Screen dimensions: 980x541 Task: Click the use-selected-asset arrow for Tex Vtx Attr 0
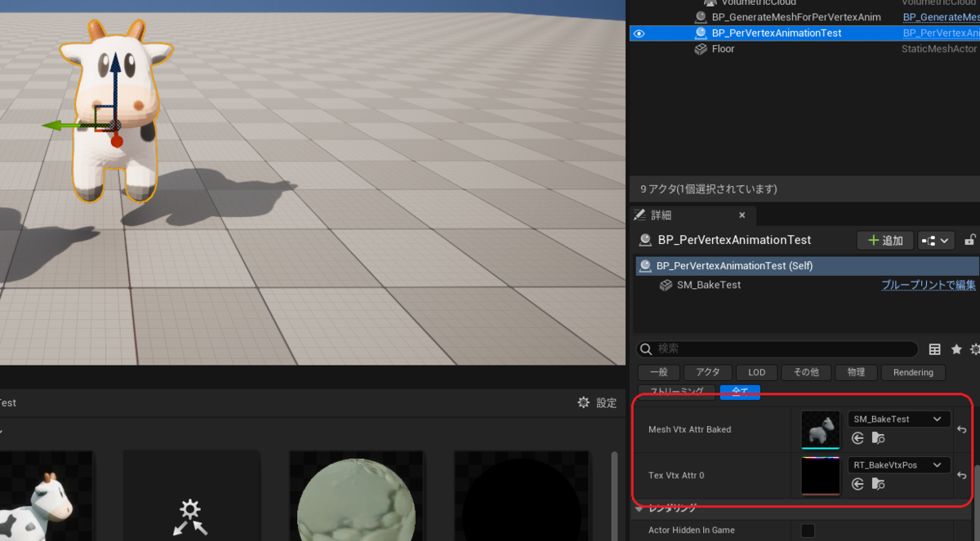(857, 483)
